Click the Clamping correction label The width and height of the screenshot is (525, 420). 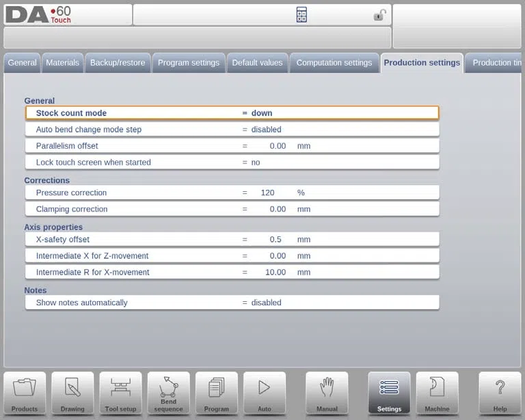pyautogui.click(x=72, y=209)
